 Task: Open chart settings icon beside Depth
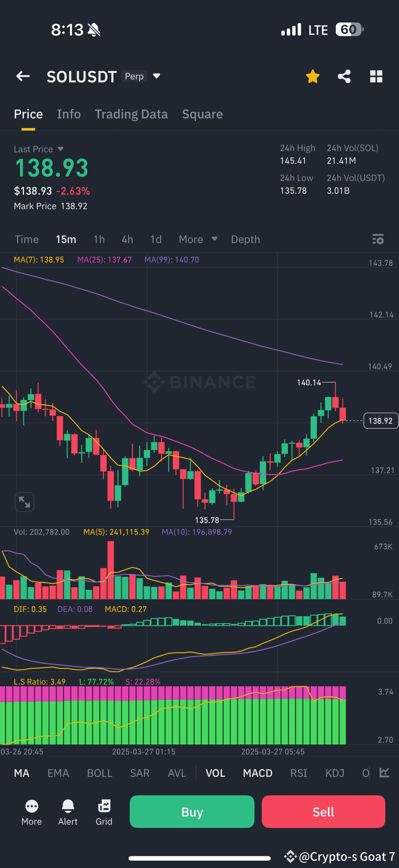click(378, 239)
